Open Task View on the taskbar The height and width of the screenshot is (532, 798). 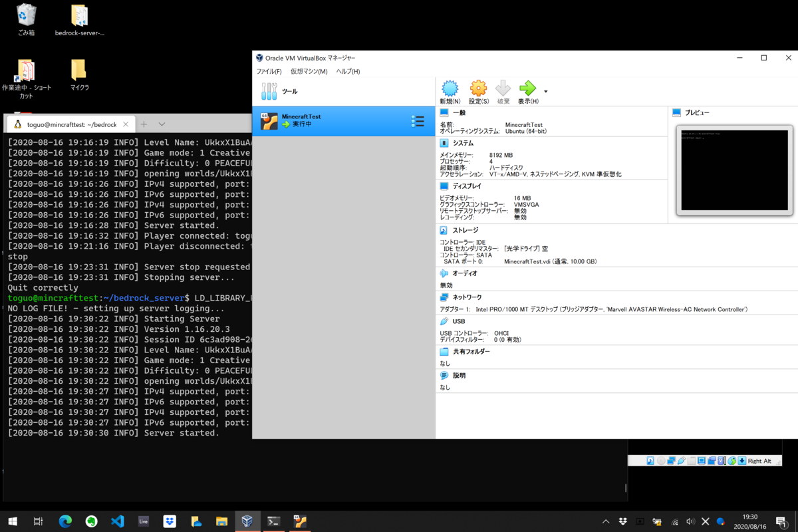tap(39, 522)
